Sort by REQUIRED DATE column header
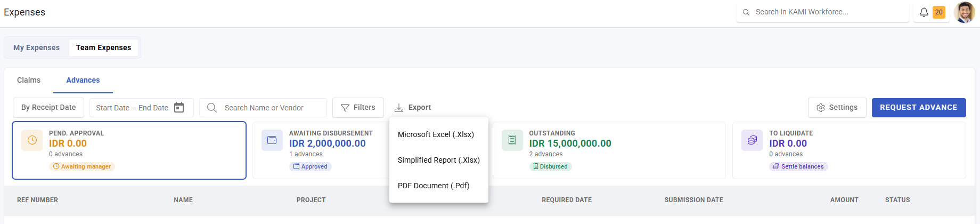This screenshot has height=224, width=980. tap(567, 200)
